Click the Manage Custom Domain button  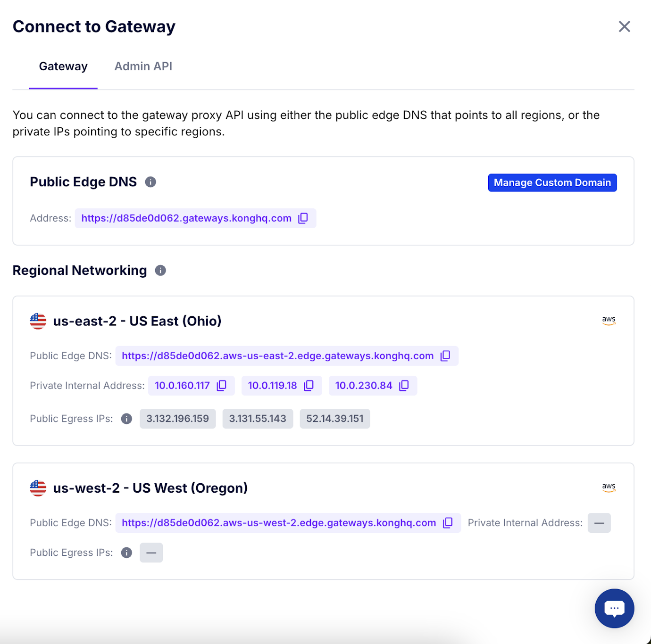552,182
